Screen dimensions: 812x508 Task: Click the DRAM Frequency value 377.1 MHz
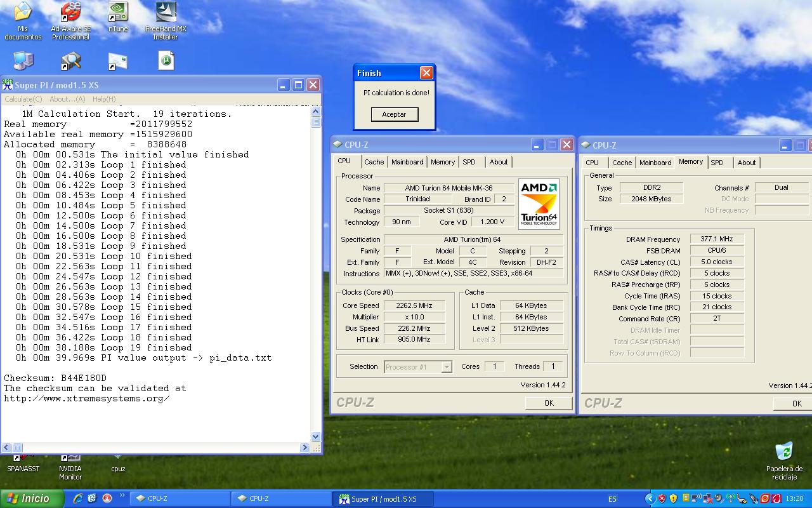(717, 239)
